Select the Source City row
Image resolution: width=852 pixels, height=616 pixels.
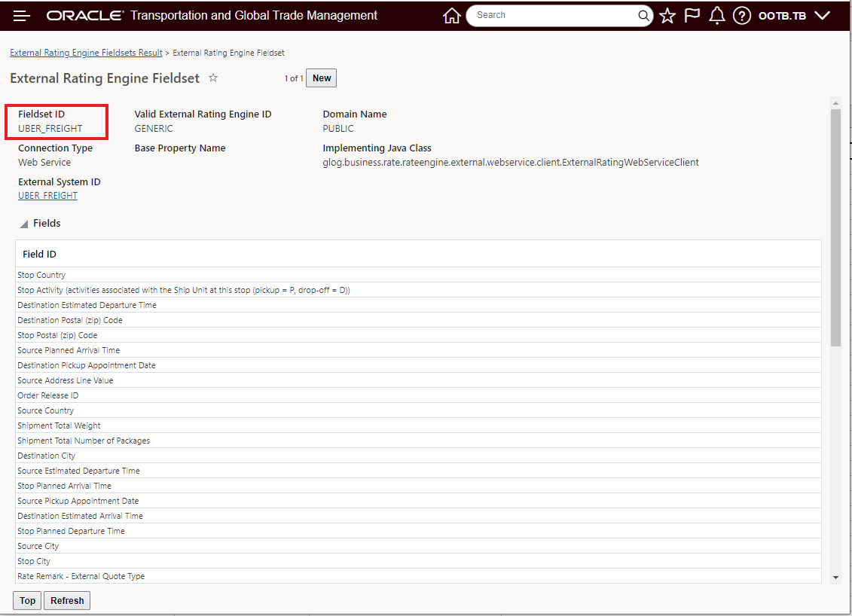[x=418, y=546]
